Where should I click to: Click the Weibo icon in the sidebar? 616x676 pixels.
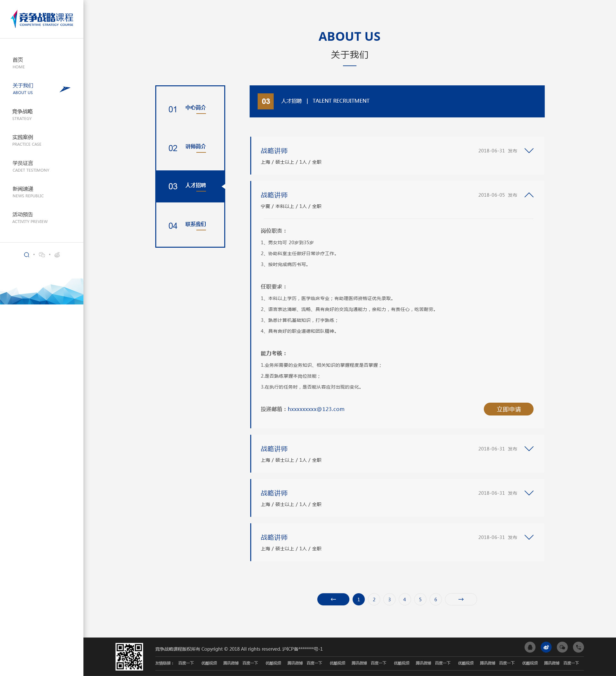(x=57, y=255)
